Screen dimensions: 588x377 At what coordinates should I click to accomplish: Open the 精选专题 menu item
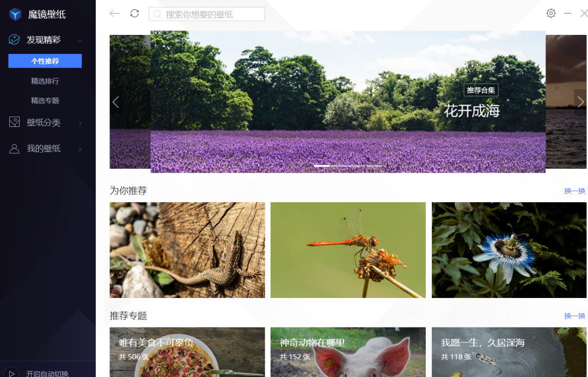[x=45, y=100]
